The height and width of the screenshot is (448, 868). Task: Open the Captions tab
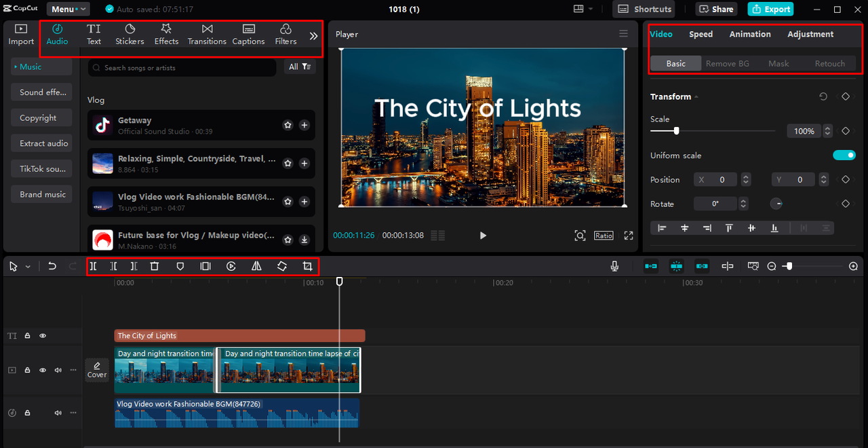pyautogui.click(x=249, y=35)
